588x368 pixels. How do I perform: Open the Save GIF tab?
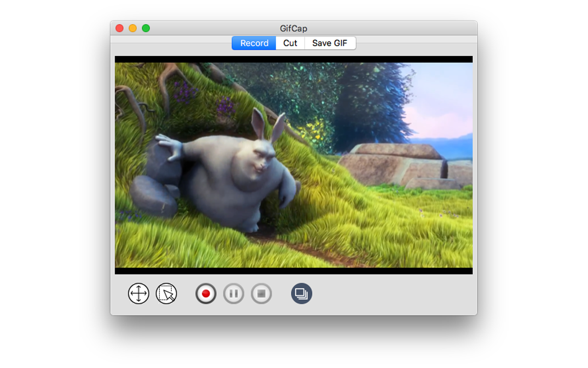tap(330, 43)
